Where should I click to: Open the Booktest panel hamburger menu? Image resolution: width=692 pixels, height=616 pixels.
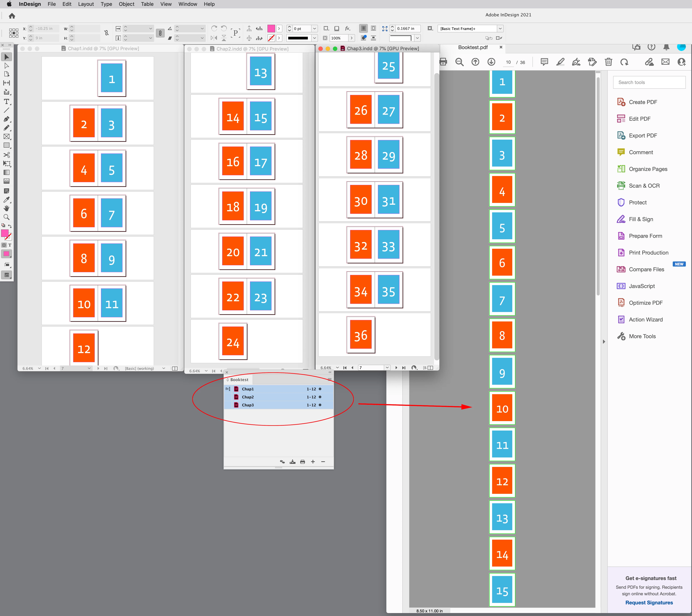click(329, 380)
